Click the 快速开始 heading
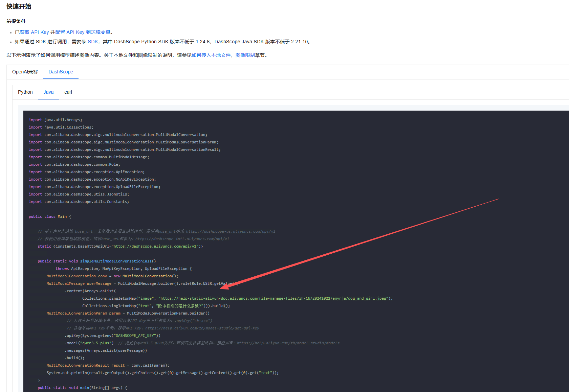569x392 pixels. (x=19, y=6)
